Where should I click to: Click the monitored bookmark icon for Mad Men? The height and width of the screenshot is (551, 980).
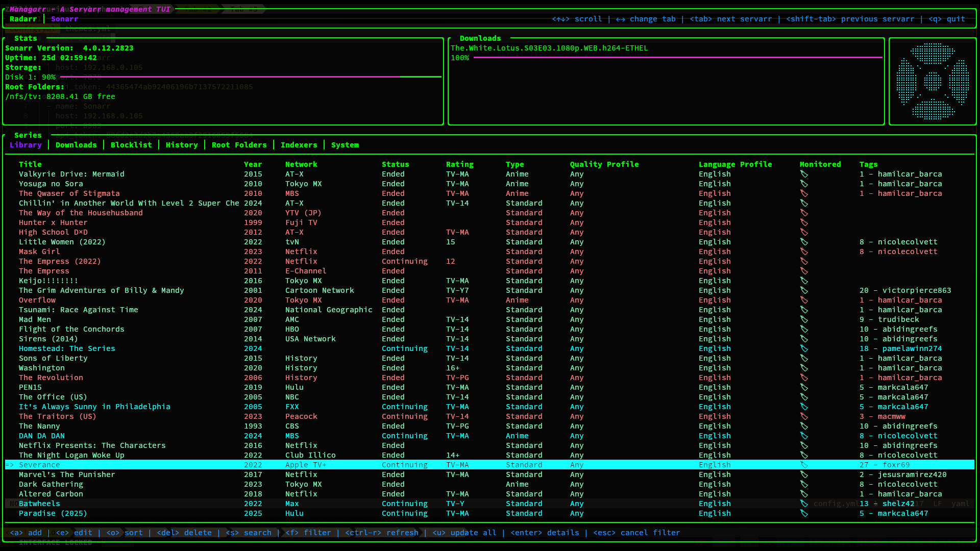[x=804, y=319]
